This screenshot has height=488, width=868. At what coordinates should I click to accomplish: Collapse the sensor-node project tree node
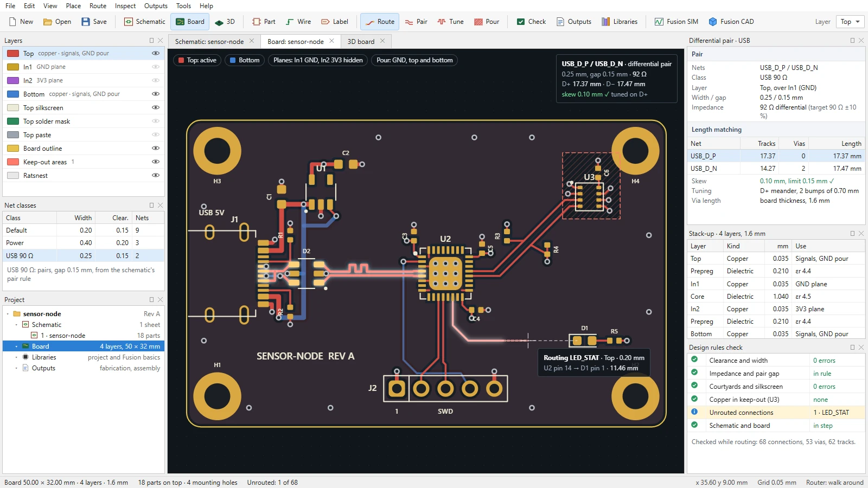(x=8, y=314)
